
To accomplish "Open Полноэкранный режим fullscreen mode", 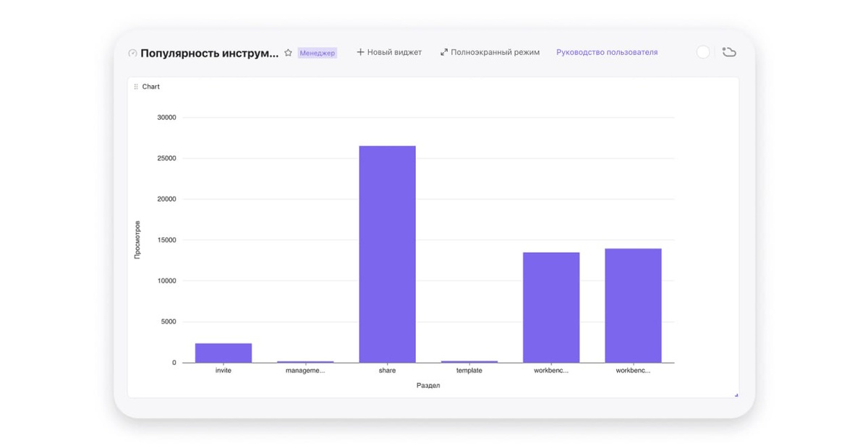I will pos(490,52).
